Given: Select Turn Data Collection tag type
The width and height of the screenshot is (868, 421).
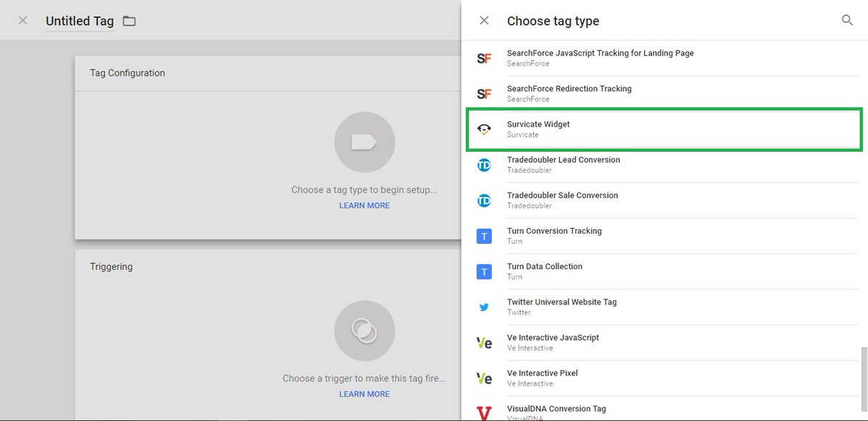Looking at the screenshot, I should pos(664,271).
